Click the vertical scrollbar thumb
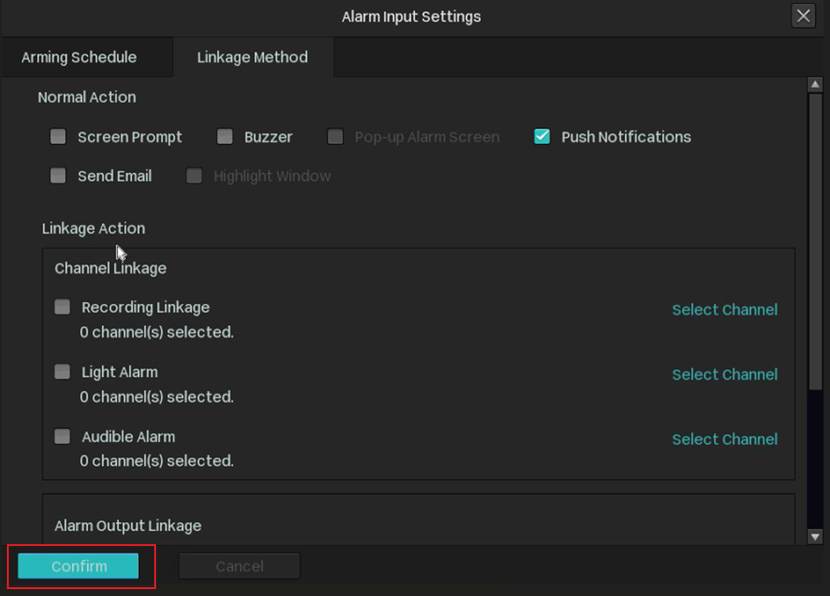This screenshot has width=830, height=596. pos(815,240)
